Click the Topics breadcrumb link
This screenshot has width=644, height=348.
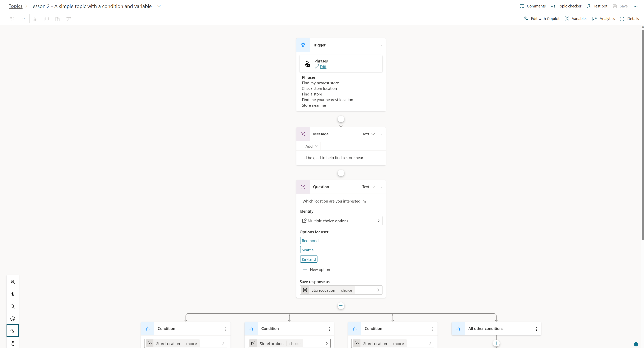[15, 6]
